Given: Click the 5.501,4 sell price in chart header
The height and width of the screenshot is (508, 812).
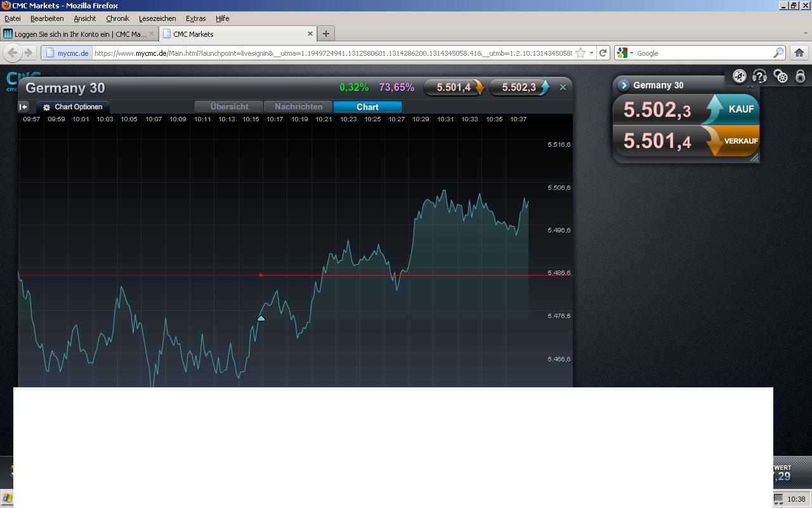Looking at the screenshot, I should coord(454,88).
